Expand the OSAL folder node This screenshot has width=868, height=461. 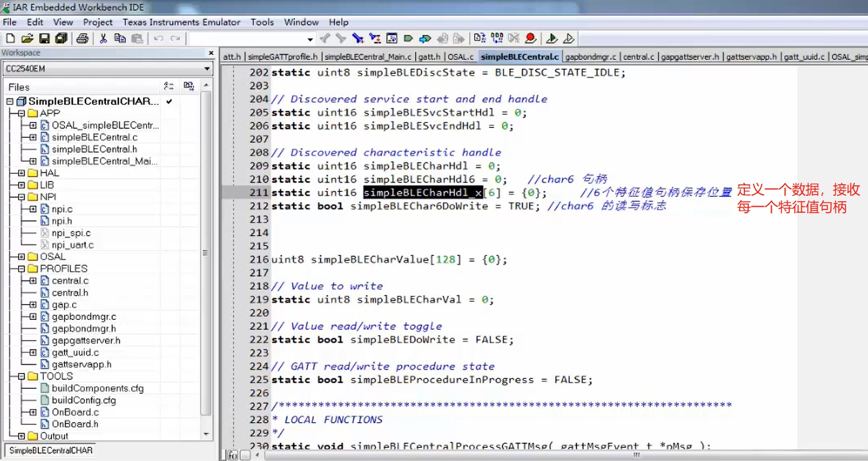(x=21, y=256)
